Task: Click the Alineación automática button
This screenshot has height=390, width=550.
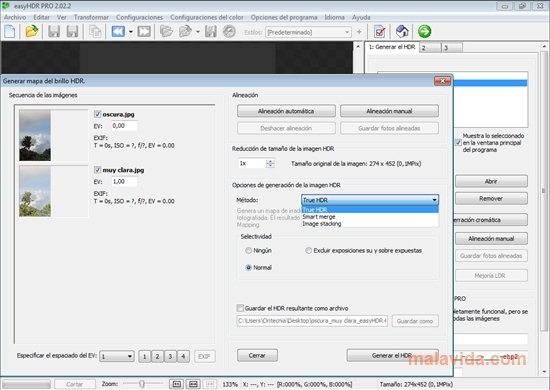Action: click(286, 111)
